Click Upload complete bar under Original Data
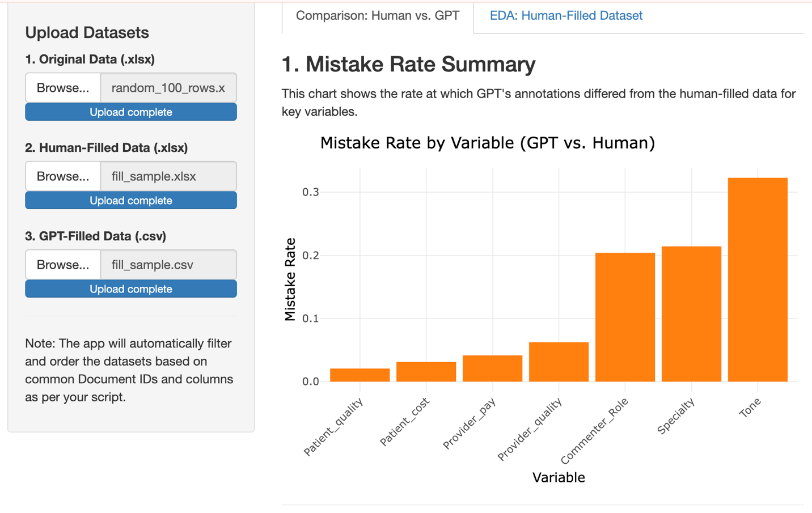This screenshot has height=513, width=812. (x=131, y=112)
